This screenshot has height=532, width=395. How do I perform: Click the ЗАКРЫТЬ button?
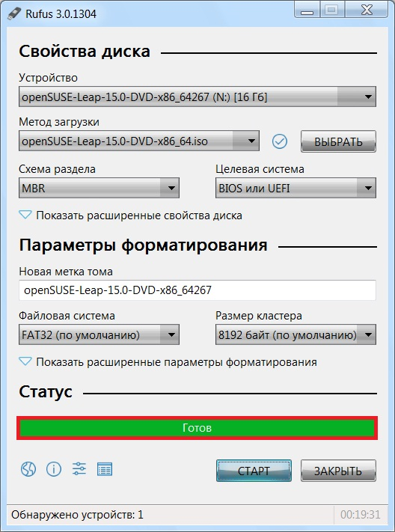tap(338, 471)
